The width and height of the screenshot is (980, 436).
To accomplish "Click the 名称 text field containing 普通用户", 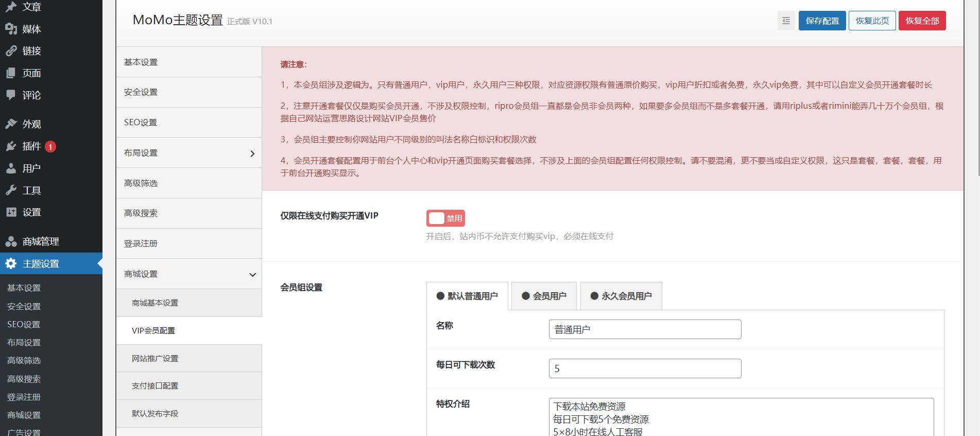I will [645, 329].
